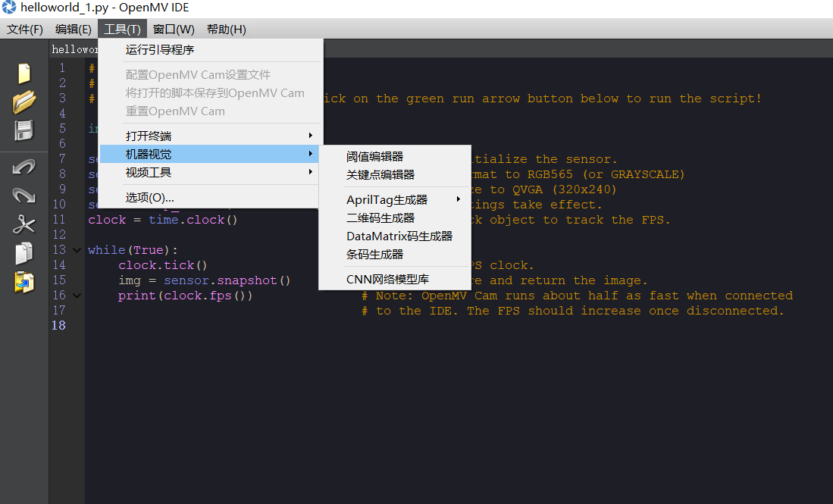The image size is (833, 504).
Task: Click comment 'to the IDE. The FPS should increase'
Action: pyautogui.click(x=509, y=311)
